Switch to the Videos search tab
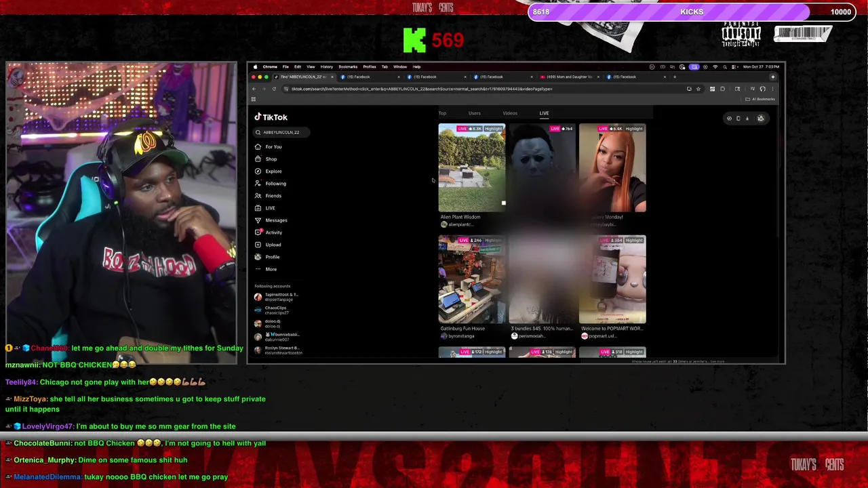The width and height of the screenshot is (868, 488). [510, 113]
